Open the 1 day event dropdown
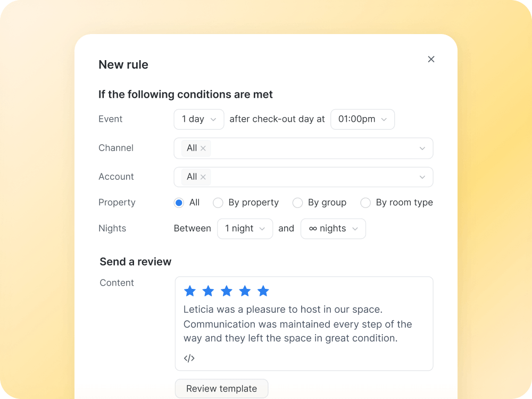Viewport: 532px width, 399px height. click(198, 119)
